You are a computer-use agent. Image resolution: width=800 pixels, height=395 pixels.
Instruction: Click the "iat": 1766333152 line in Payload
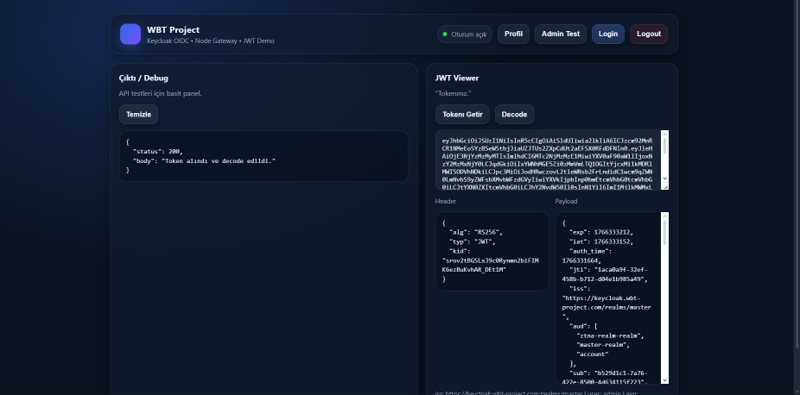[x=602, y=242]
